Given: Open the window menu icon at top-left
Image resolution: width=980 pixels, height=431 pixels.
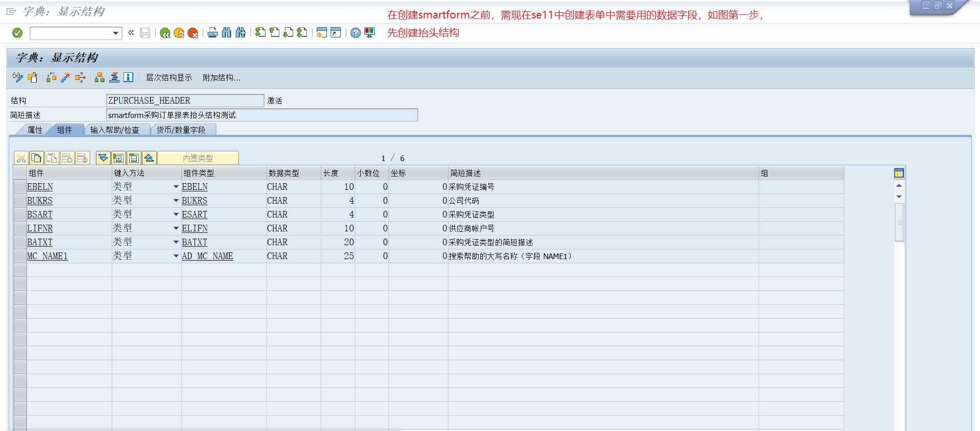Looking at the screenshot, I should tap(11, 11).
